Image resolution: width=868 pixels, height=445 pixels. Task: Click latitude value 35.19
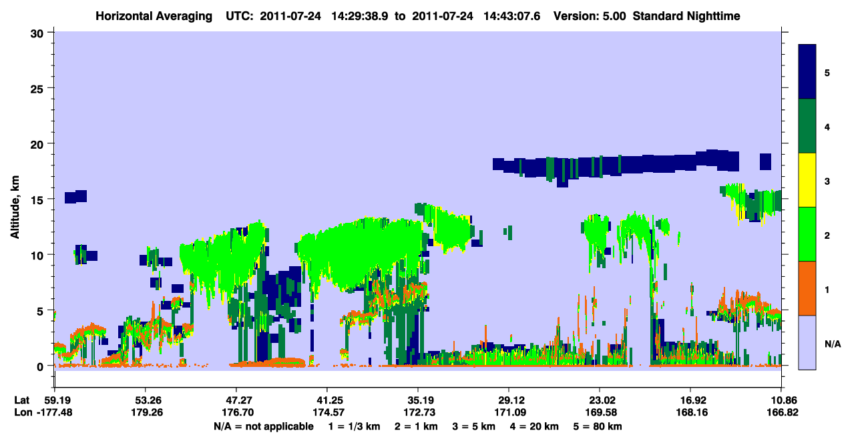(x=418, y=400)
